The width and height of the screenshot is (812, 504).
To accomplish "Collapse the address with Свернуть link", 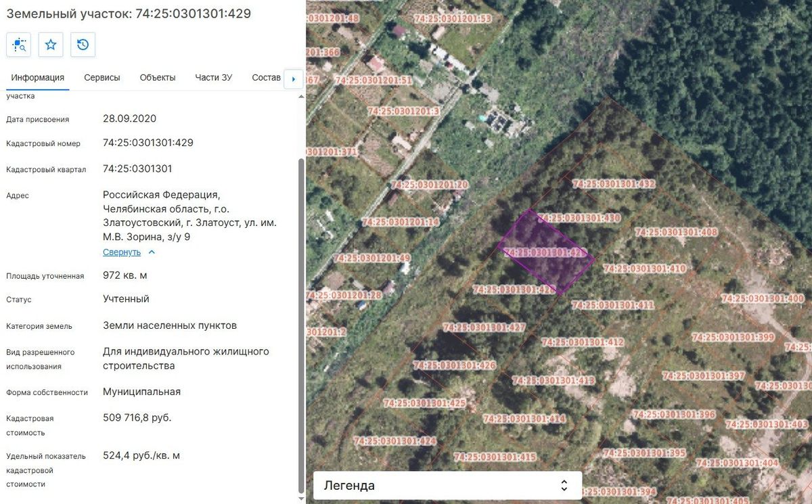I will click(129, 252).
